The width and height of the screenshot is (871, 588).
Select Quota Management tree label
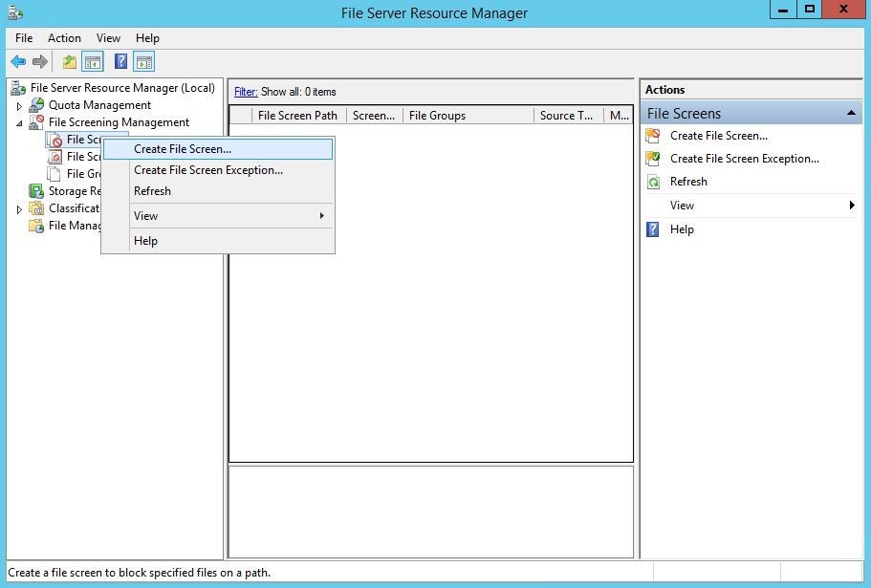coord(100,105)
